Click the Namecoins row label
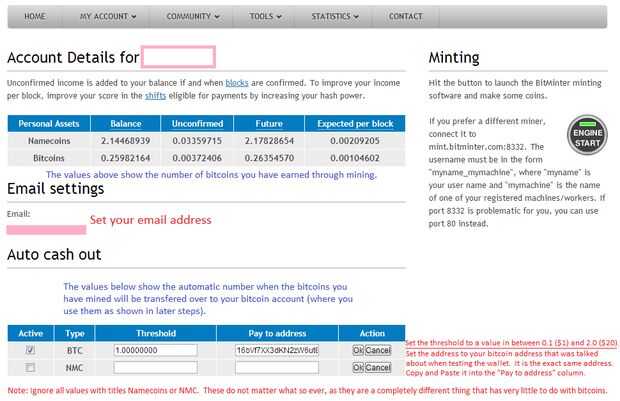The height and width of the screenshot is (401, 620). pos(49,141)
